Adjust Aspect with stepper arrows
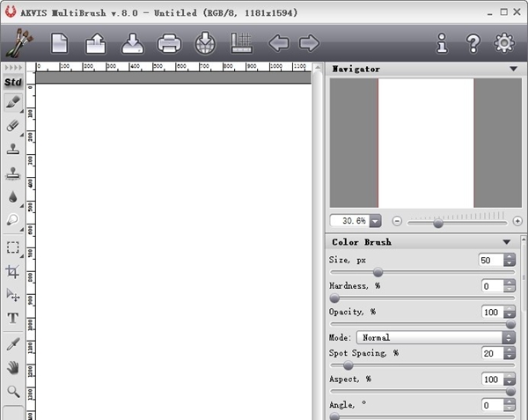 [x=510, y=379]
